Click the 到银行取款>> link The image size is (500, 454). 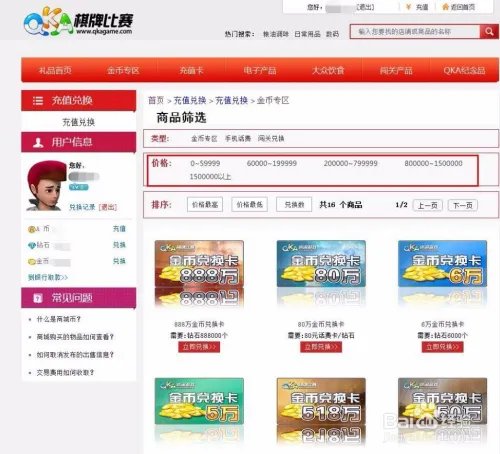(x=48, y=277)
